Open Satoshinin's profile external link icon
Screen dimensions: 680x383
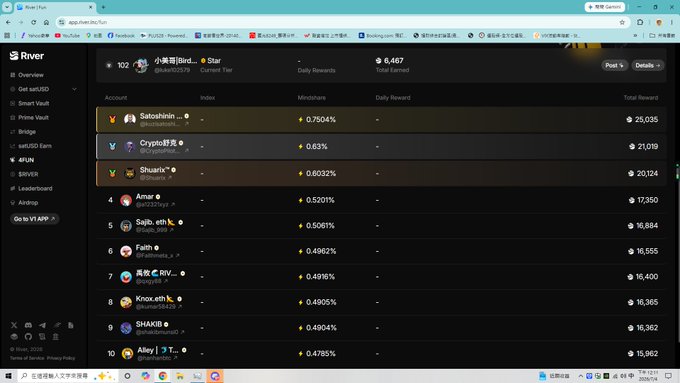(186, 124)
